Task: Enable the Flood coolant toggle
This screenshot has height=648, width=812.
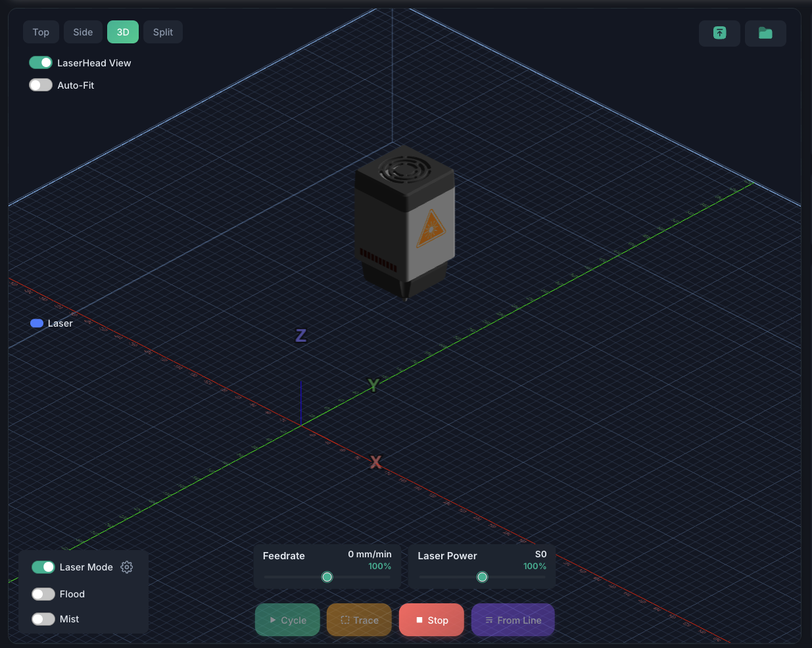Action: pyautogui.click(x=43, y=594)
